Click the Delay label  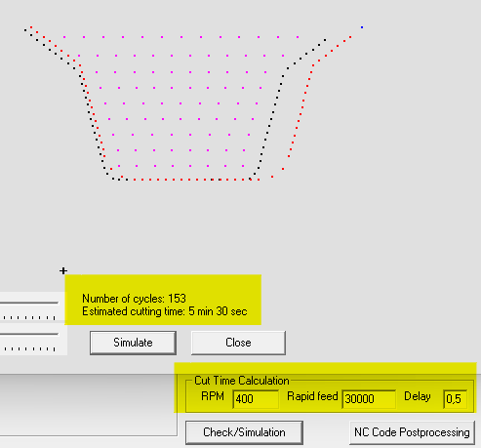click(418, 396)
